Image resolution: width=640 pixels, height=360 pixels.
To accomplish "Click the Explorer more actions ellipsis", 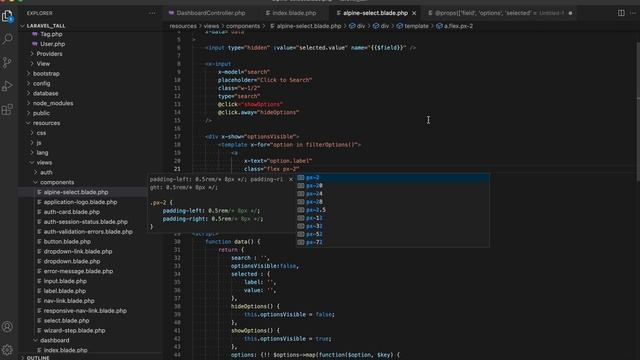I will point(152,13).
